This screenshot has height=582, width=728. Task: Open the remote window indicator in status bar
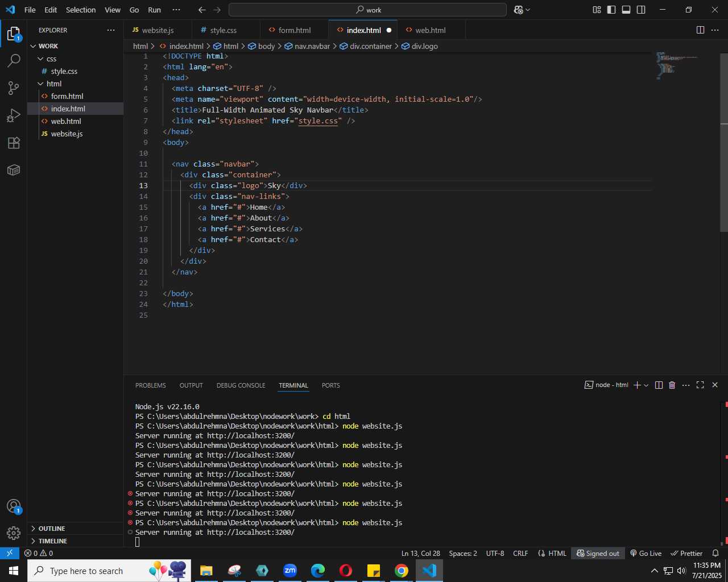(10, 553)
